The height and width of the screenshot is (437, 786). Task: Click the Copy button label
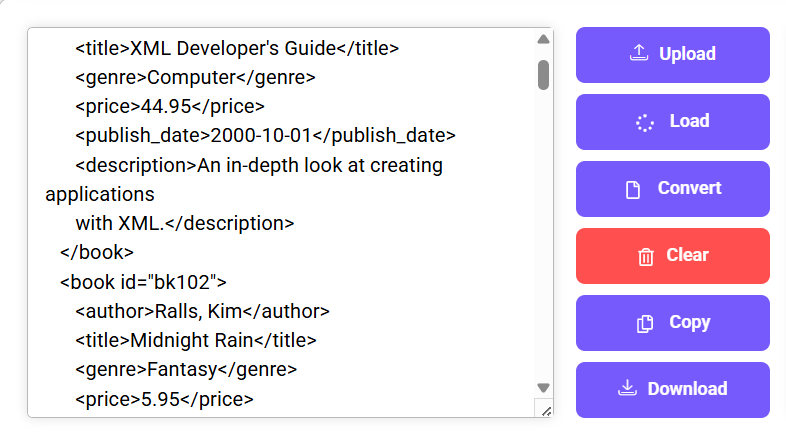(690, 322)
